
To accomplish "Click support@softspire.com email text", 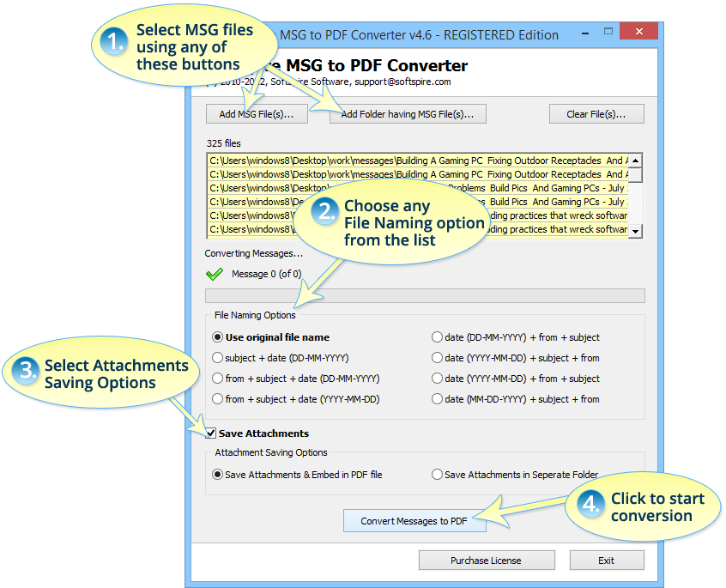I will coord(402,82).
